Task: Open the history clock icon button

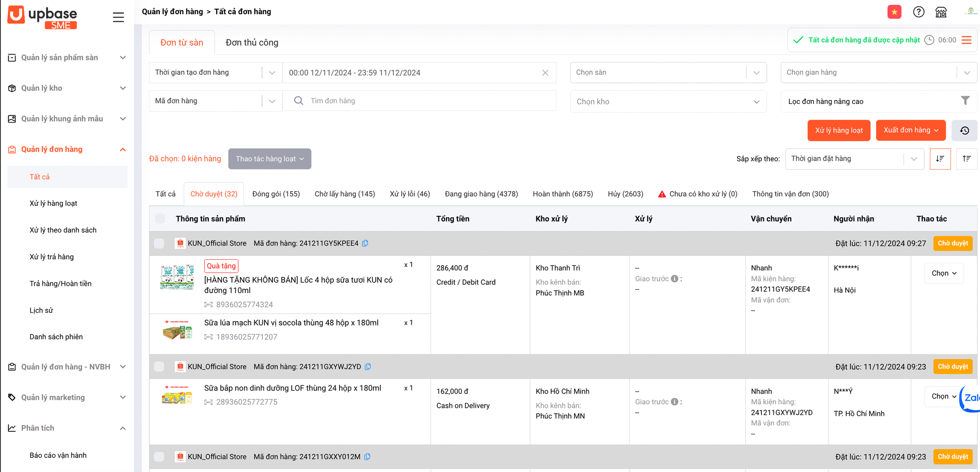Action: pos(964,130)
